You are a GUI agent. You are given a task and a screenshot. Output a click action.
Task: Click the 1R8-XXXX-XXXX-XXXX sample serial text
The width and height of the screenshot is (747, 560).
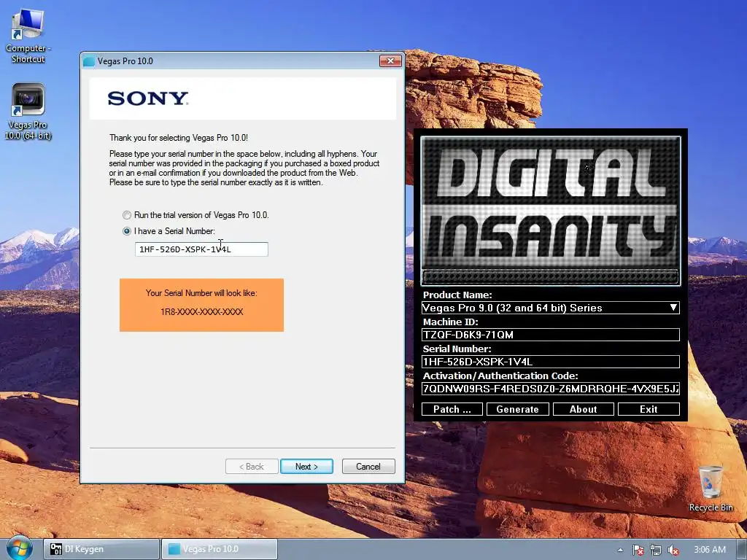pyautogui.click(x=201, y=312)
